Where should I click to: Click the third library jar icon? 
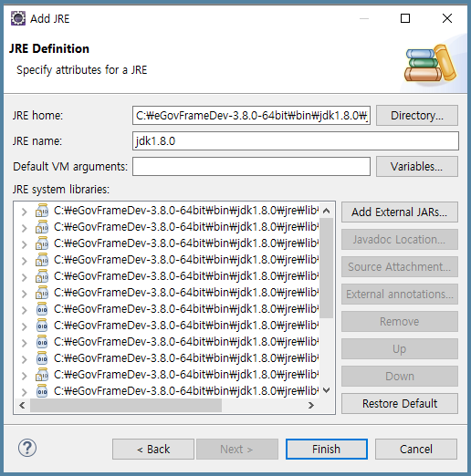(42, 243)
